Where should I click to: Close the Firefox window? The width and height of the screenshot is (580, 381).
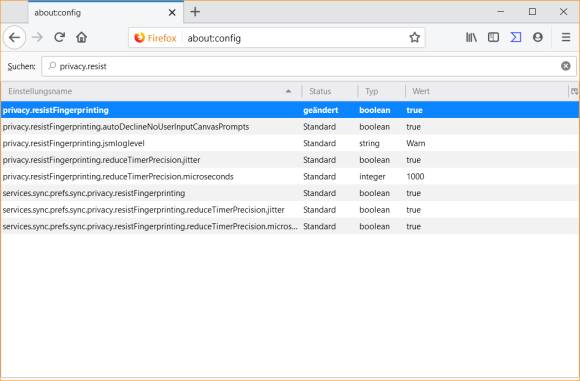(x=563, y=12)
